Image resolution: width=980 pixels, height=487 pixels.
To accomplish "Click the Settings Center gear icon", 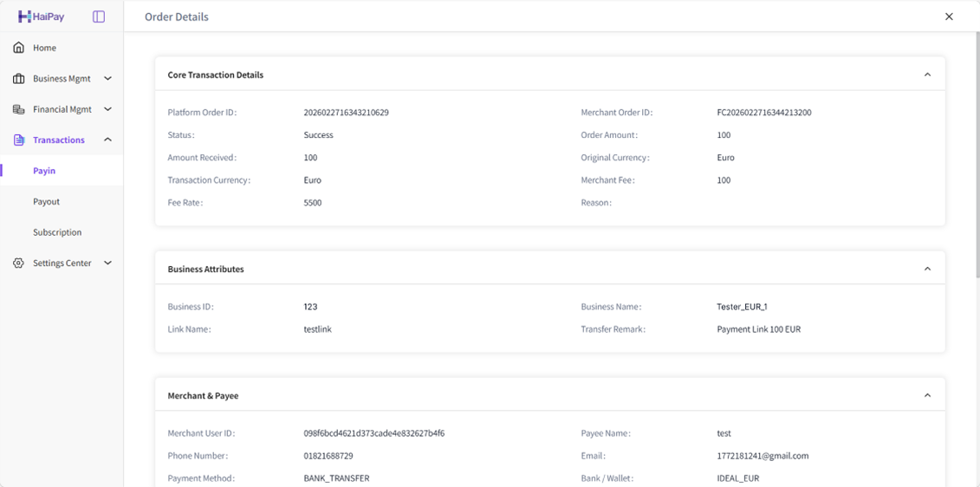I will [x=18, y=263].
